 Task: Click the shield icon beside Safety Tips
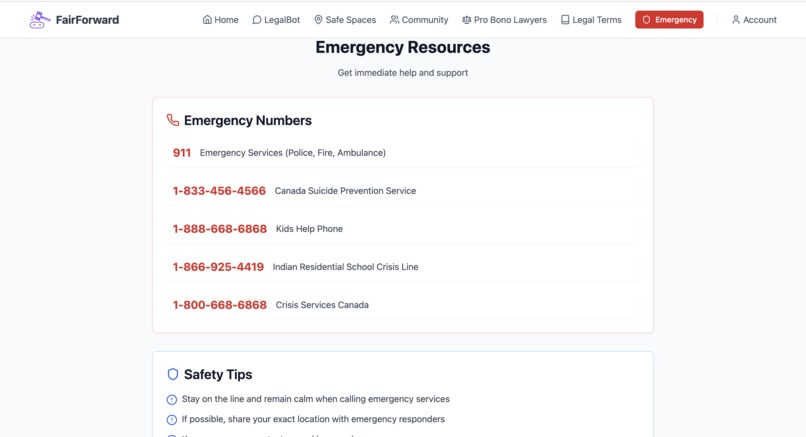173,374
